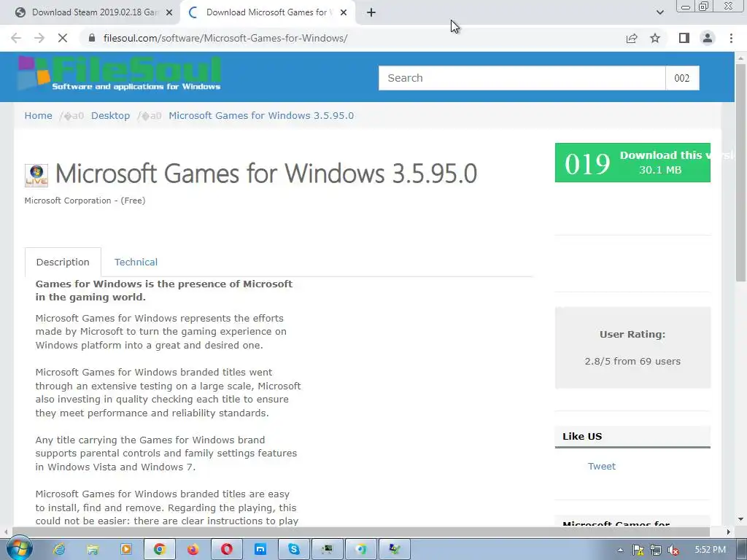Screen dimensions: 747x560
Task: Open Windows Media Player from taskbar
Action: (126, 549)
